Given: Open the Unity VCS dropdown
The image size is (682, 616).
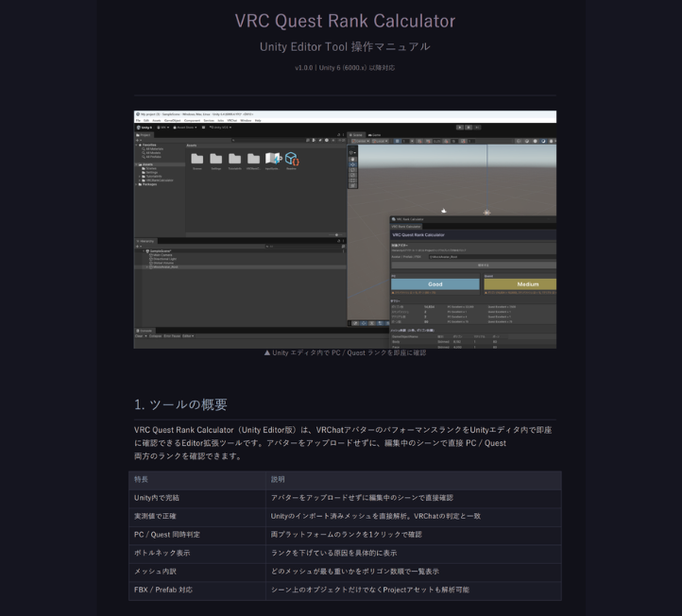Looking at the screenshot, I should [220, 128].
